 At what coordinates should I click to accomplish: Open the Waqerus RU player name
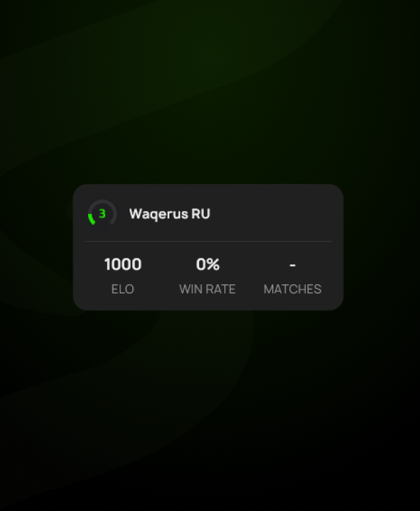pos(170,214)
